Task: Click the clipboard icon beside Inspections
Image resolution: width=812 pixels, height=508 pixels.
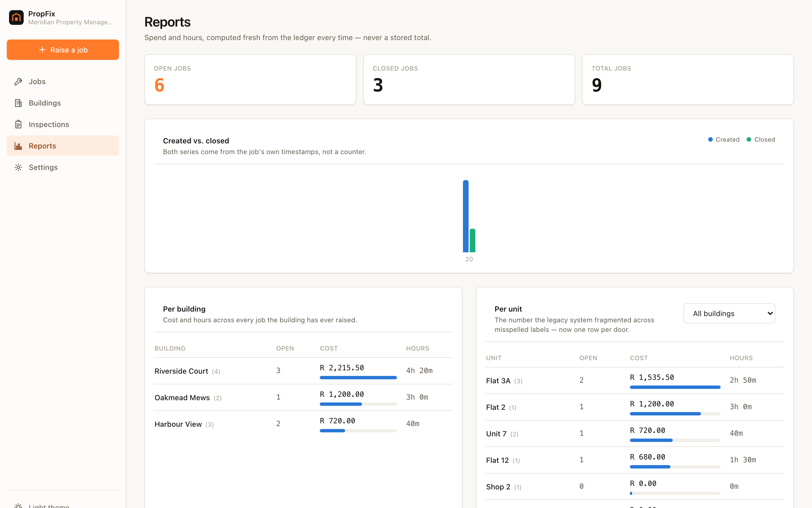Action: click(x=18, y=124)
